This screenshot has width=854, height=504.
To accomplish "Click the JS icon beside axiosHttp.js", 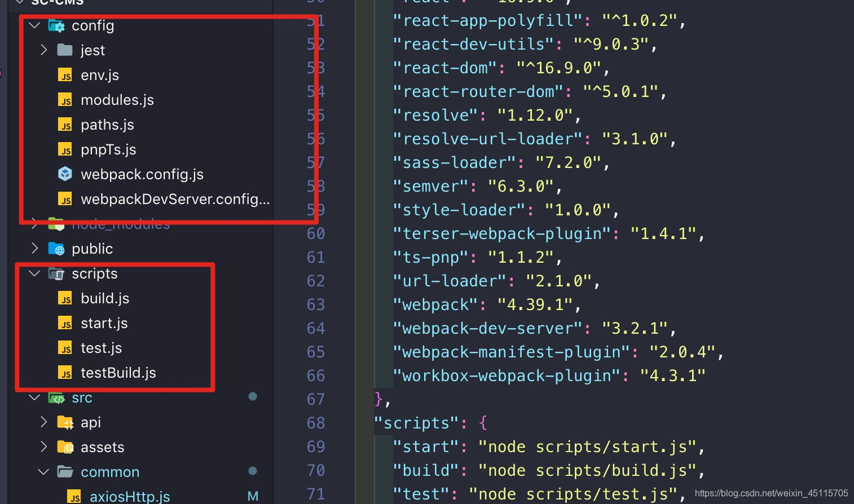I will pos(74,497).
